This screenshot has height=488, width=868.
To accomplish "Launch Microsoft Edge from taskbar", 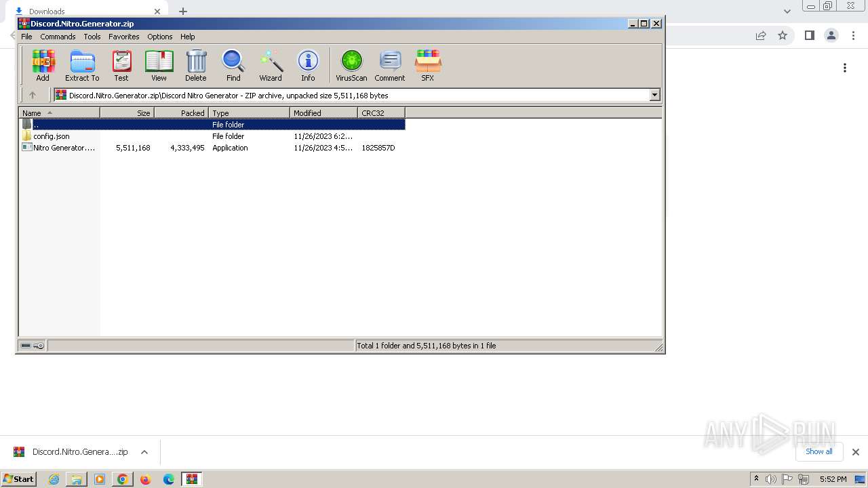I will pos(169,479).
